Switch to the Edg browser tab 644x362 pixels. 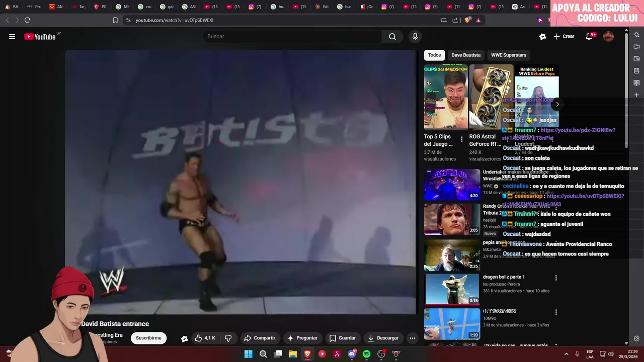[x=323, y=7]
